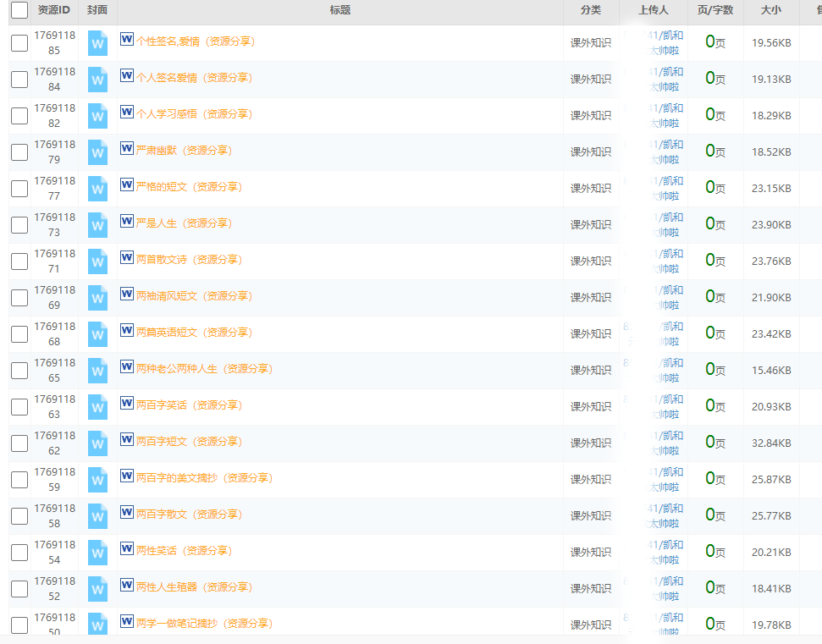
Task: Click the cover icon in the 个人签名爱情 row
Action: [x=97, y=80]
